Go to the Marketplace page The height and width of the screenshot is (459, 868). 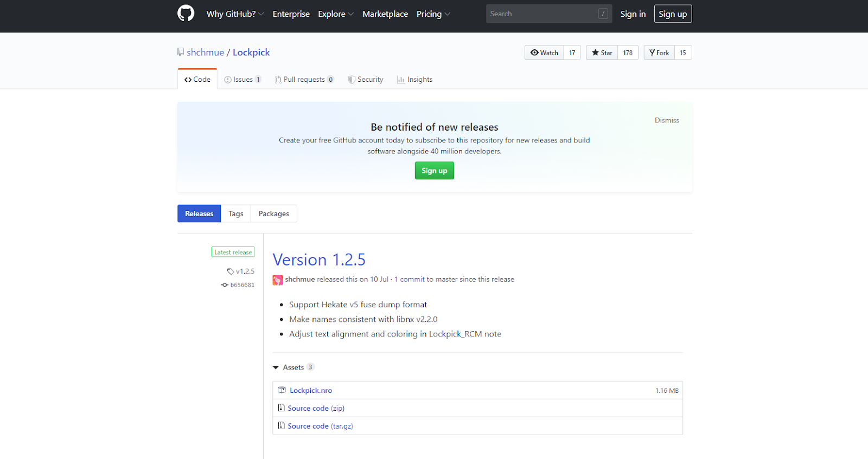point(385,14)
